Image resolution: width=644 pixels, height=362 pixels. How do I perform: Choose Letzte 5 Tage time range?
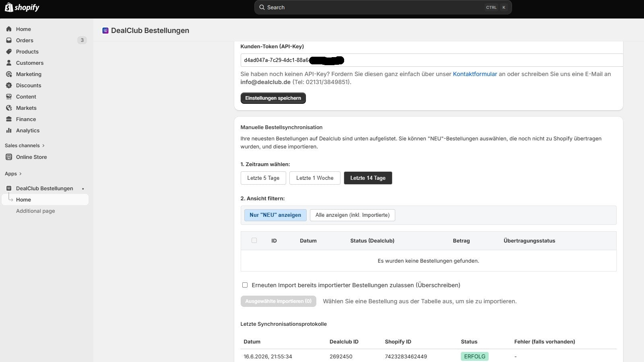tap(263, 178)
